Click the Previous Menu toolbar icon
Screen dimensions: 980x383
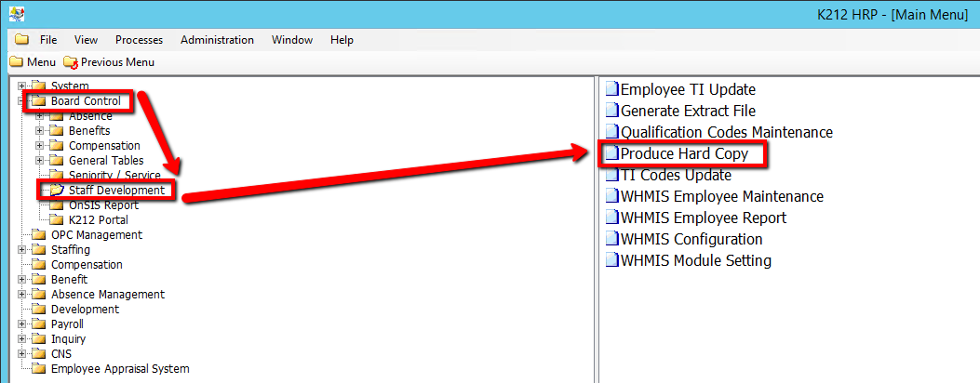pyautogui.click(x=71, y=62)
